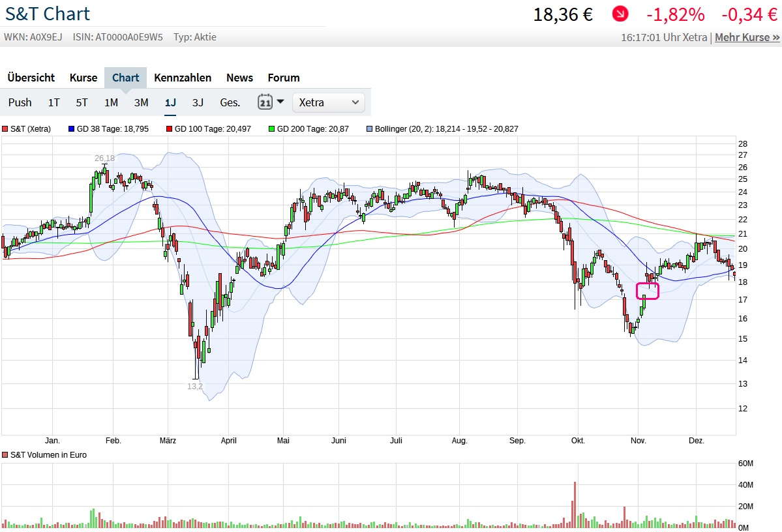The image size is (782, 532).
Task: Switch to the Forum tab
Action: pos(283,78)
